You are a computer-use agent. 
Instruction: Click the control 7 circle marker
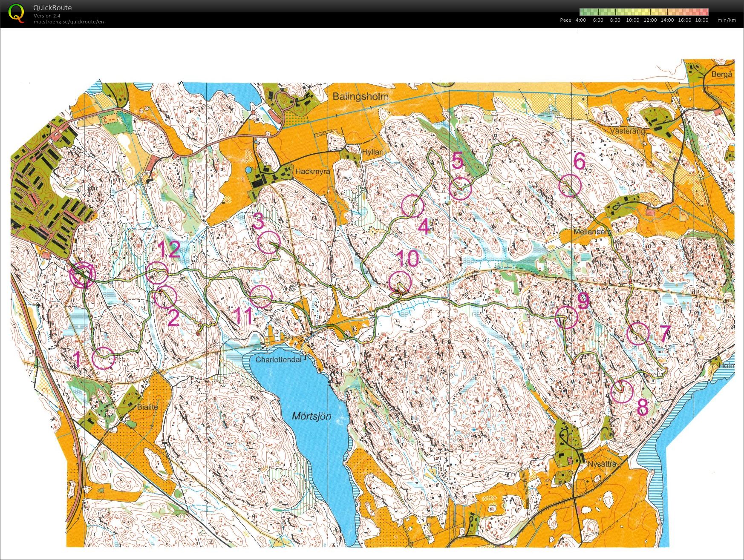(638, 333)
